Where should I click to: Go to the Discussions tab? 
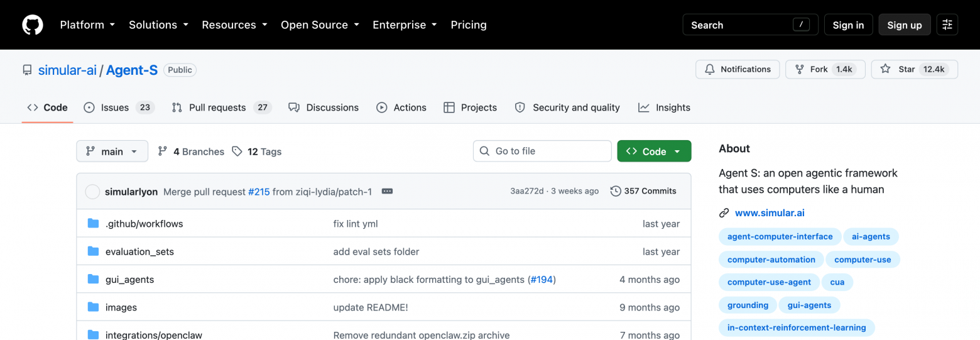tap(324, 107)
